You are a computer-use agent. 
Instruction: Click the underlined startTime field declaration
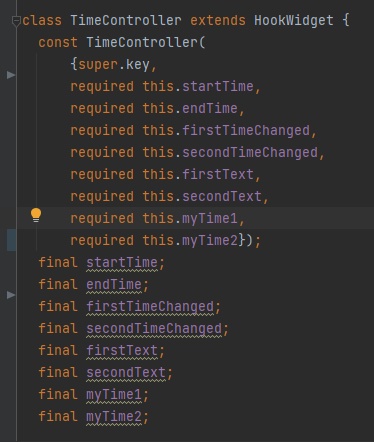[x=122, y=263]
